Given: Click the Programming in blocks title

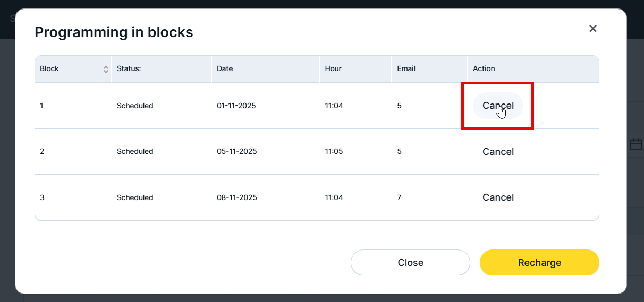Looking at the screenshot, I should [114, 32].
